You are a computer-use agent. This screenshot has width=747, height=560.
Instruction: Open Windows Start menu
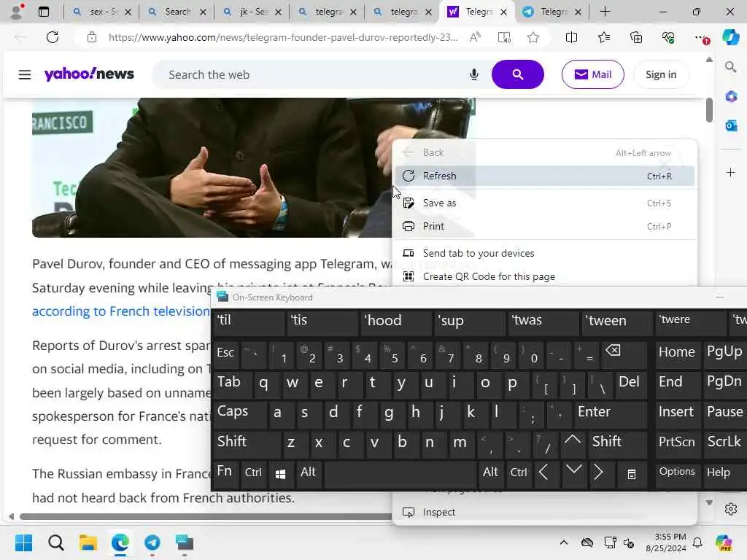23,542
